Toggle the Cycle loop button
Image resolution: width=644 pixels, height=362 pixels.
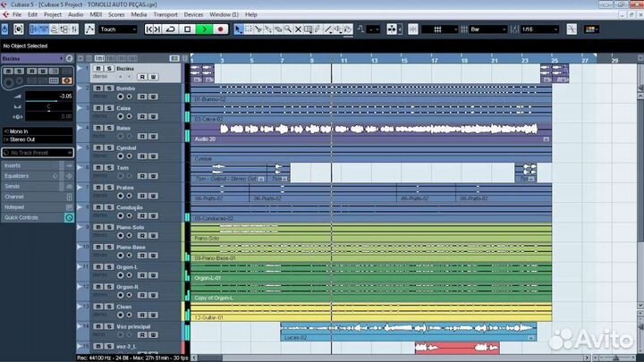click(x=173, y=29)
